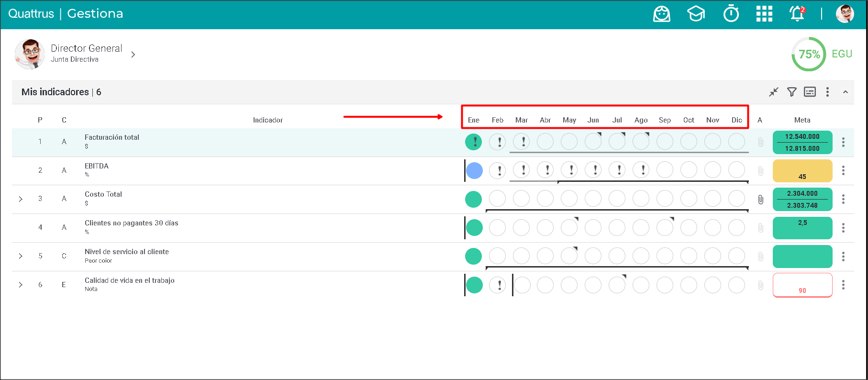The image size is (868, 380).
Task: Click the yellow EBITDA goal box showing 45
Action: 802,171
